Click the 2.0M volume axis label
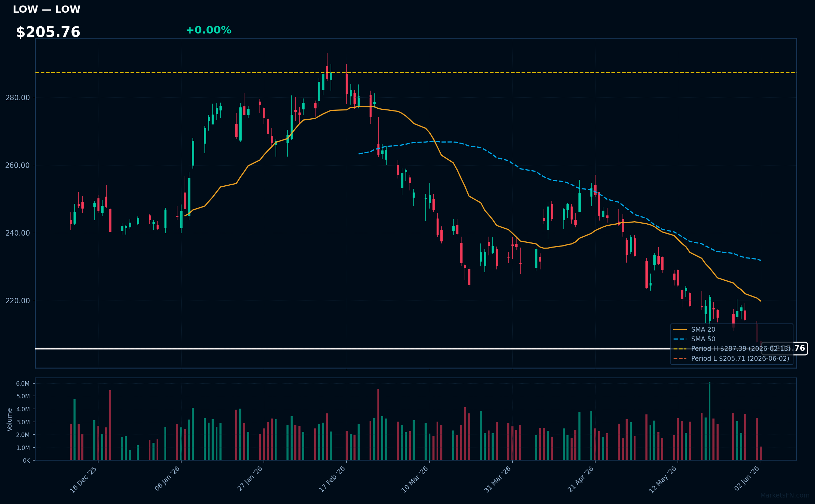This screenshot has width=815, height=504. [23, 435]
